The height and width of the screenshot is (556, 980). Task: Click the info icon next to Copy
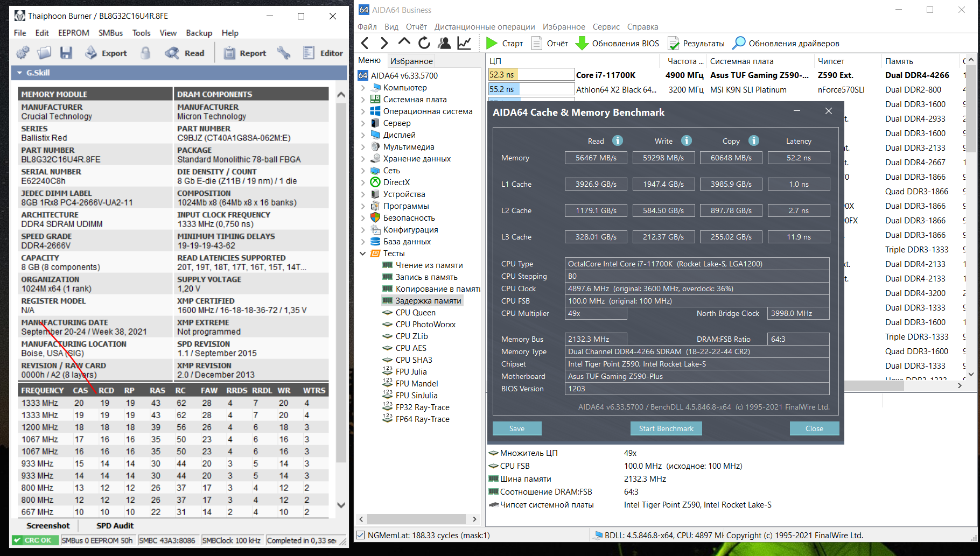[754, 140]
